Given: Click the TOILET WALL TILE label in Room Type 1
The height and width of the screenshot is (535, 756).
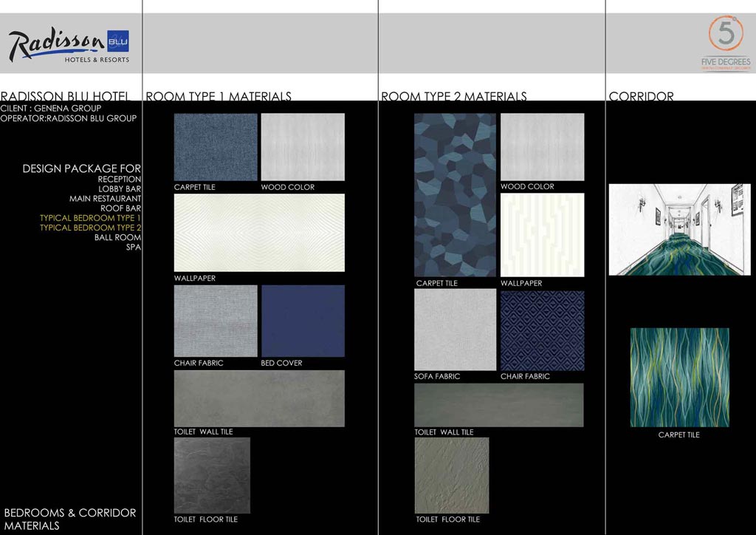Looking at the screenshot, I should coord(204,432).
